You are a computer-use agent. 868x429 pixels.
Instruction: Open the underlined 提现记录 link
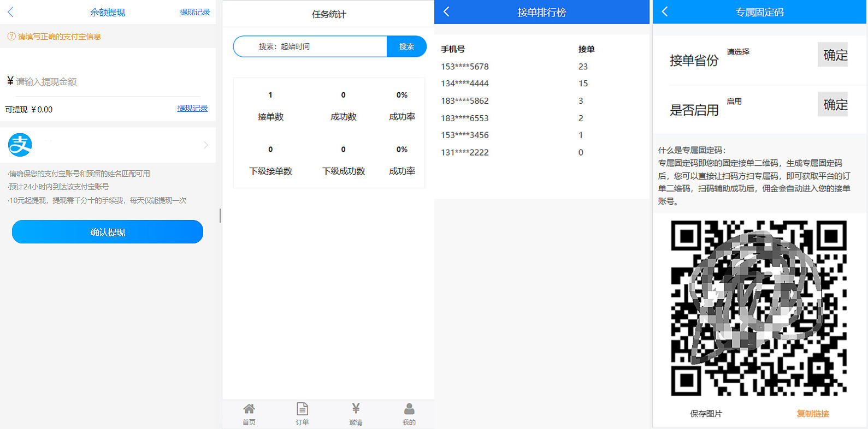[x=192, y=108]
